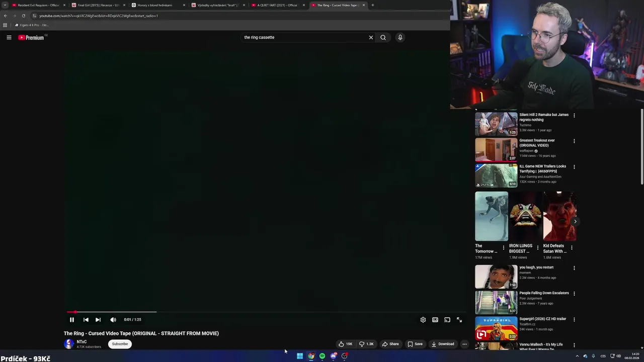Reload the current page
This screenshot has height=362, width=644.
coord(24,16)
